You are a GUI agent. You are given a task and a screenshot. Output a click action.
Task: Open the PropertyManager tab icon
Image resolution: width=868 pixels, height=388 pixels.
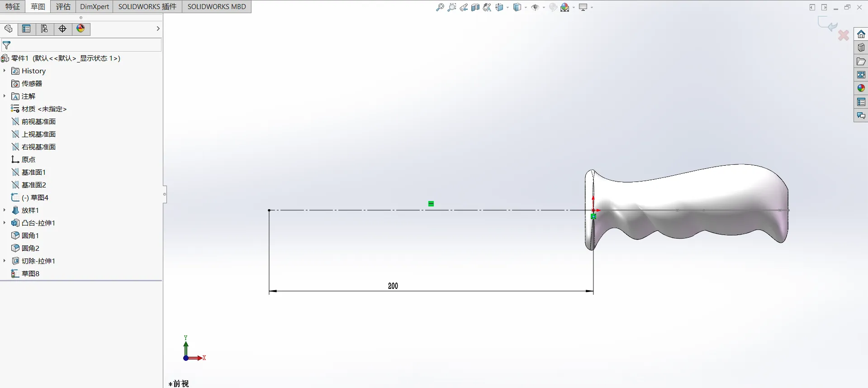click(x=26, y=29)
